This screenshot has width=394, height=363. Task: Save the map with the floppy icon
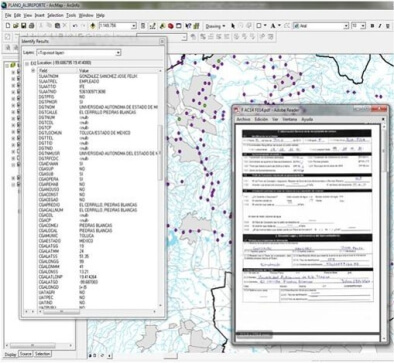pyautogui.click(x=24, y=25)
